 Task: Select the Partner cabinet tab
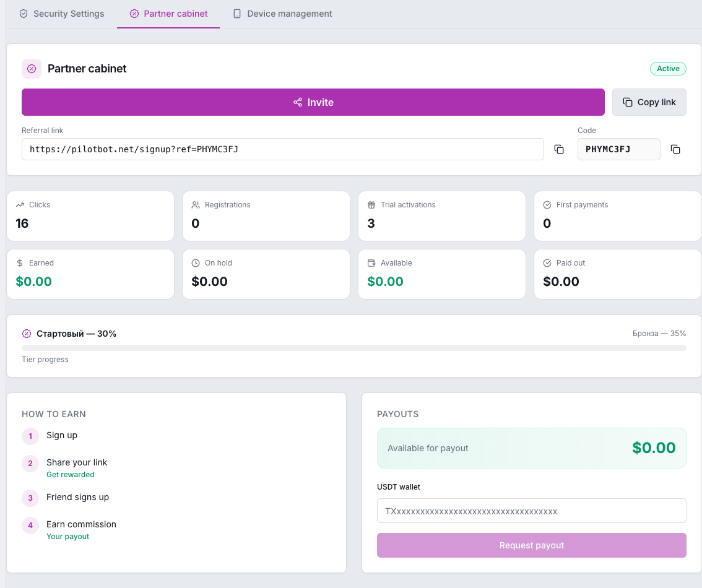tap(168, 14)
